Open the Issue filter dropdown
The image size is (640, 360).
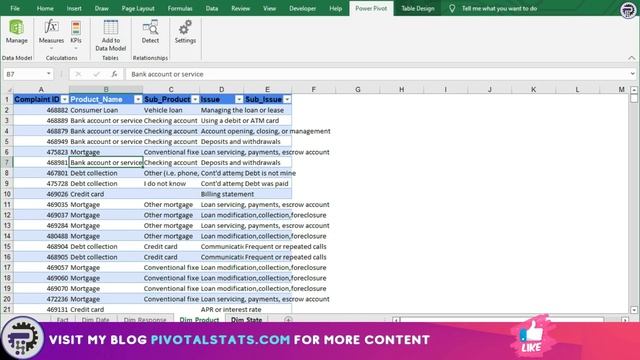click(239, 99)
